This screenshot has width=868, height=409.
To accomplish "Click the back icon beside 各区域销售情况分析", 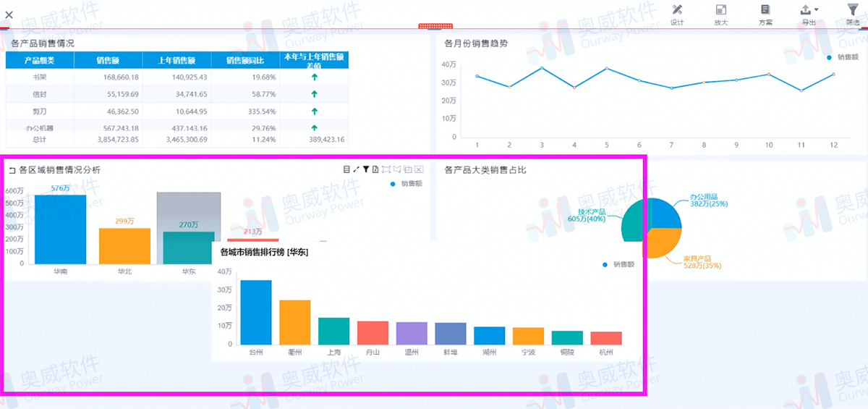I will (x=12, y=170).
